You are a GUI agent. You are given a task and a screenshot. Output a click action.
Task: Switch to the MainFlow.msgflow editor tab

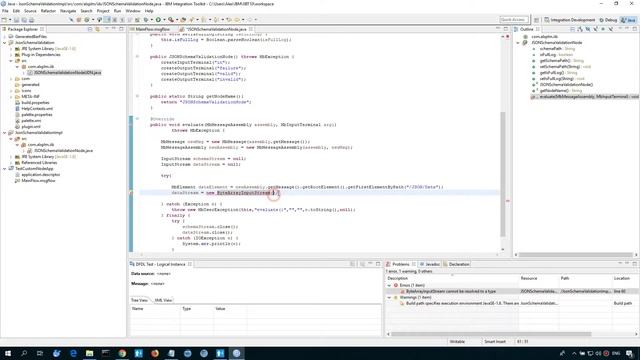pyautogui.click(x=152, y=29)
